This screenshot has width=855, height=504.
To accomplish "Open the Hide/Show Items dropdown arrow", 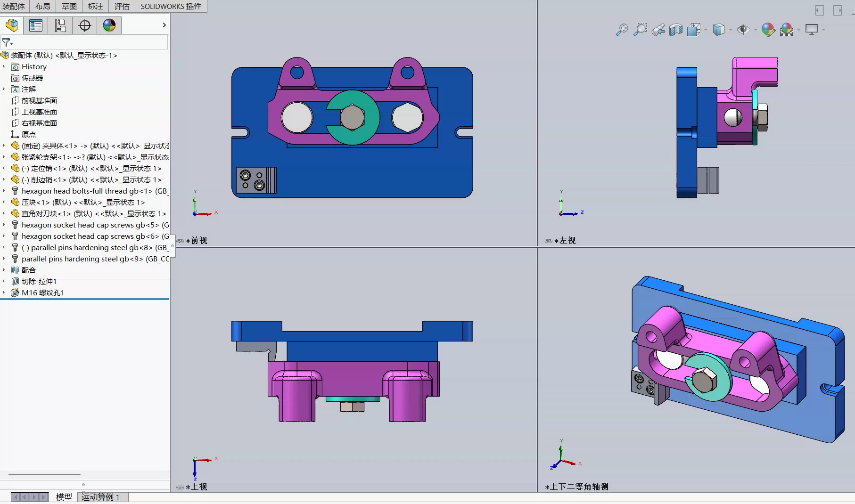I will tap(756, 30).
